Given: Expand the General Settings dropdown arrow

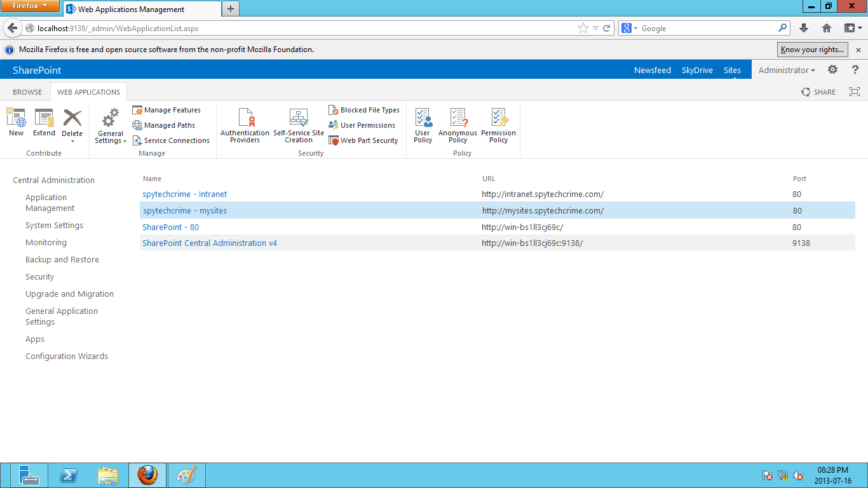Looking at the screenshot, I should [x=125, y=141].
